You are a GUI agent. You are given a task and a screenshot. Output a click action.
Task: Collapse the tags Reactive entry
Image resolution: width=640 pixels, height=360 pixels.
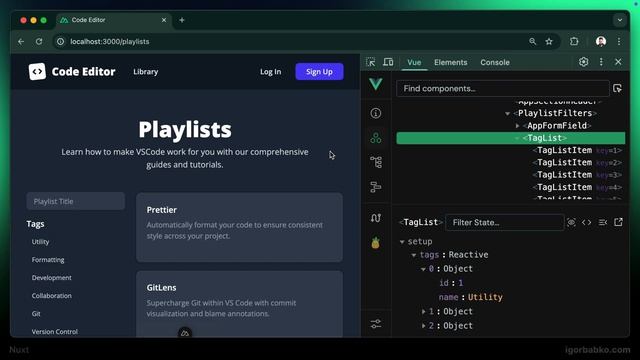[x=413, y=255]
